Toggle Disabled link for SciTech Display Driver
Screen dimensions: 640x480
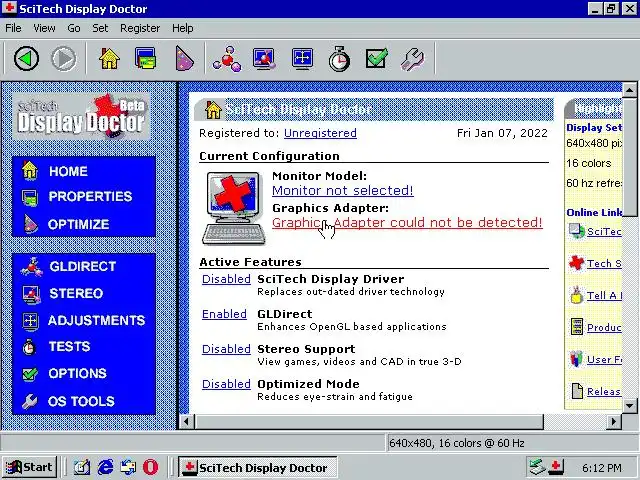[x=226, y=279]
